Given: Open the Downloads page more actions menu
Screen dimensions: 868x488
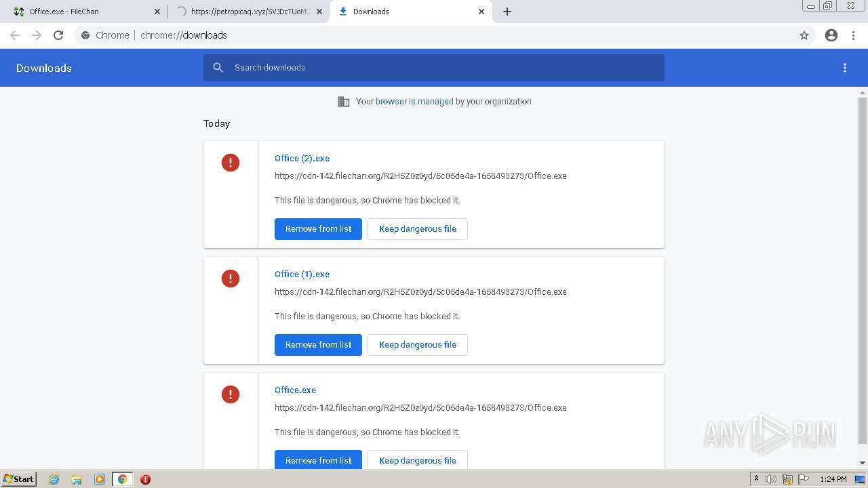Looking at the screenshot, I should (845, 68).
